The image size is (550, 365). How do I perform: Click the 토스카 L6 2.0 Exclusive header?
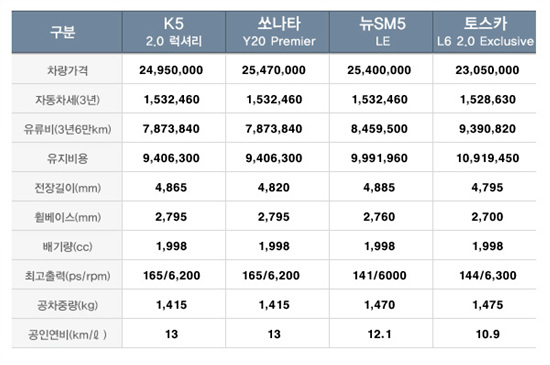484,32
